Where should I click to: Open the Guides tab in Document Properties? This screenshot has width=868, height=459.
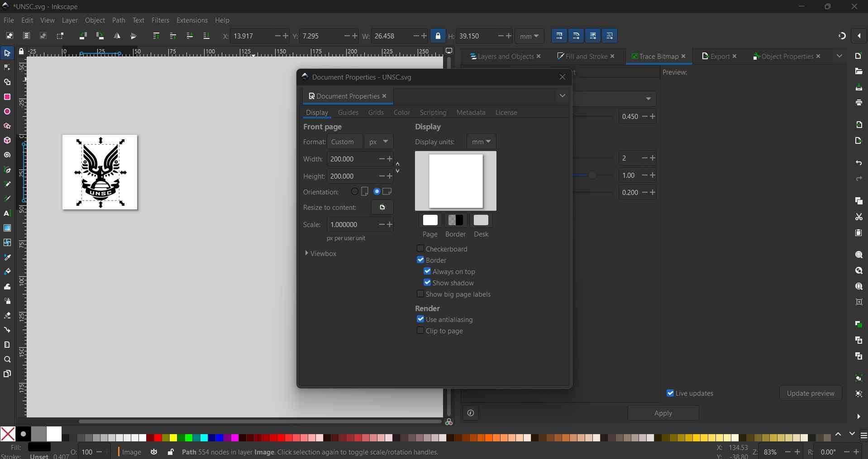pos(348,113)
